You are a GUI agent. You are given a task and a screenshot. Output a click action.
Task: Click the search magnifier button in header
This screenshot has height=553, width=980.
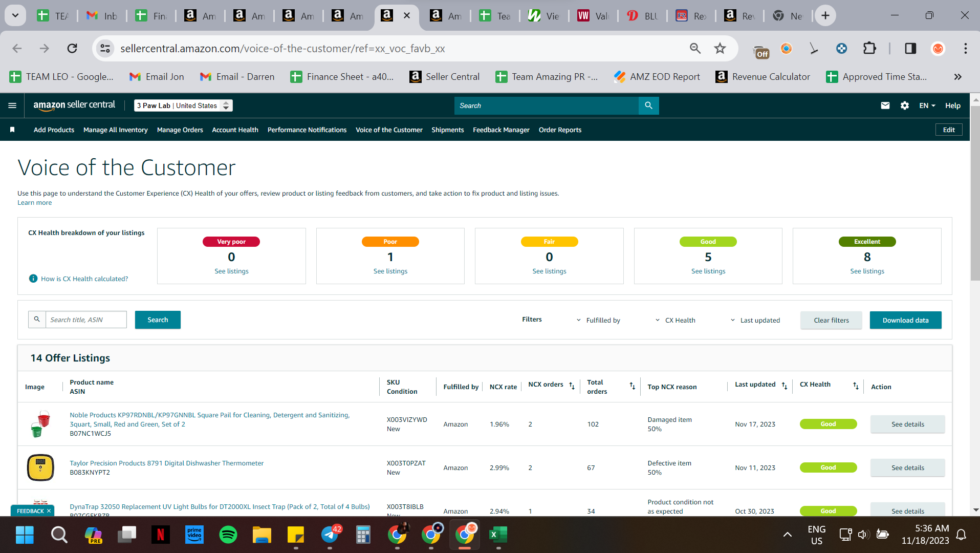pos(648,105)
